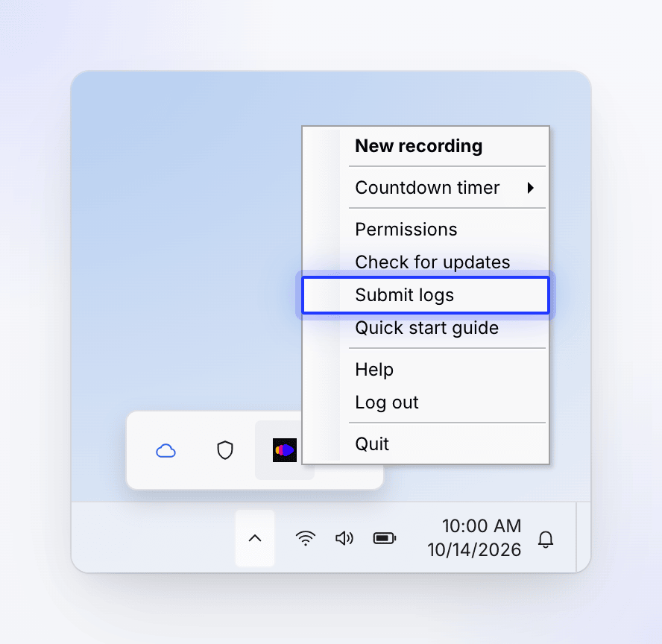Select Check for updates
The height and width of the screenshot is (644, 662).
[x=426, y=262]
